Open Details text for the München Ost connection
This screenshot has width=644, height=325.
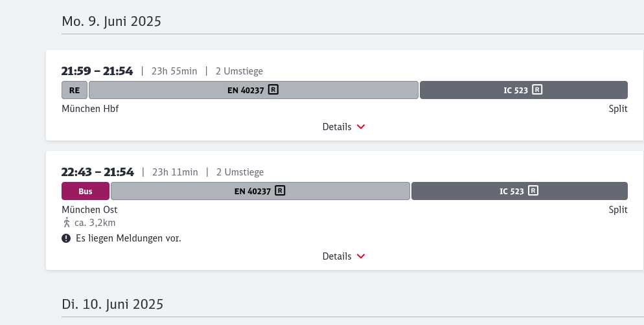337,256
